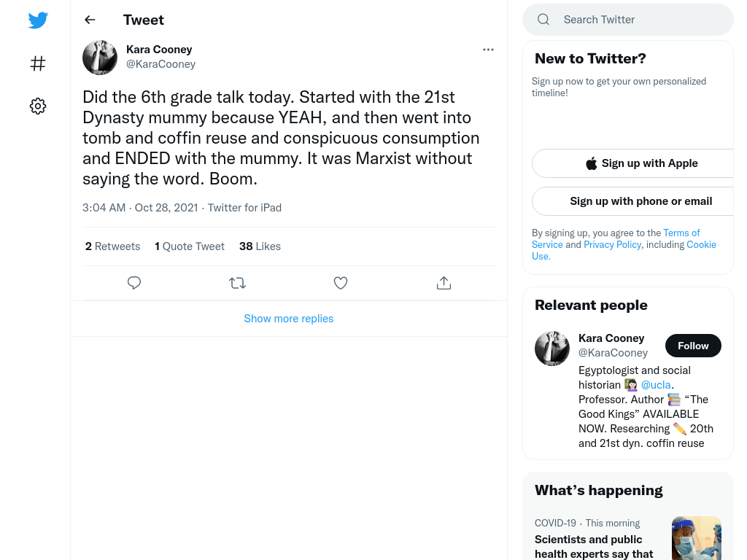Open the COVID-19 news story thumbnail
Screen dimensions: 747x560
tap(697, 538)
